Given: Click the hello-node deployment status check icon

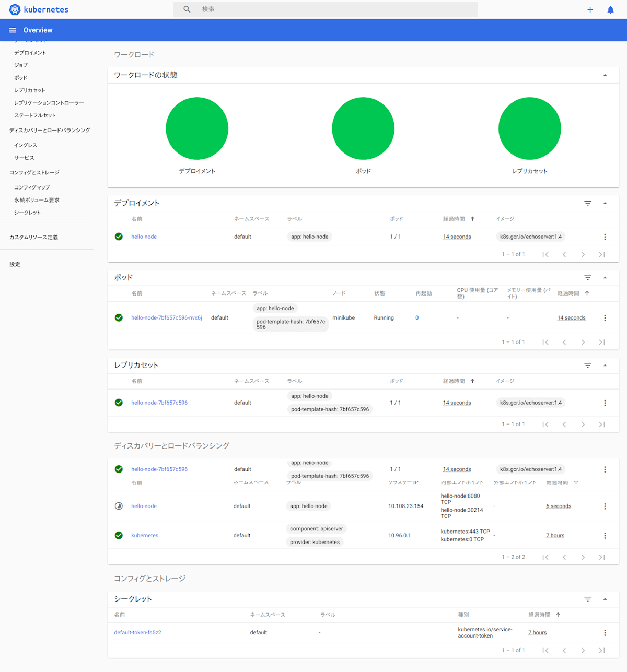Looking at the screenshot, I should (119, 237).
